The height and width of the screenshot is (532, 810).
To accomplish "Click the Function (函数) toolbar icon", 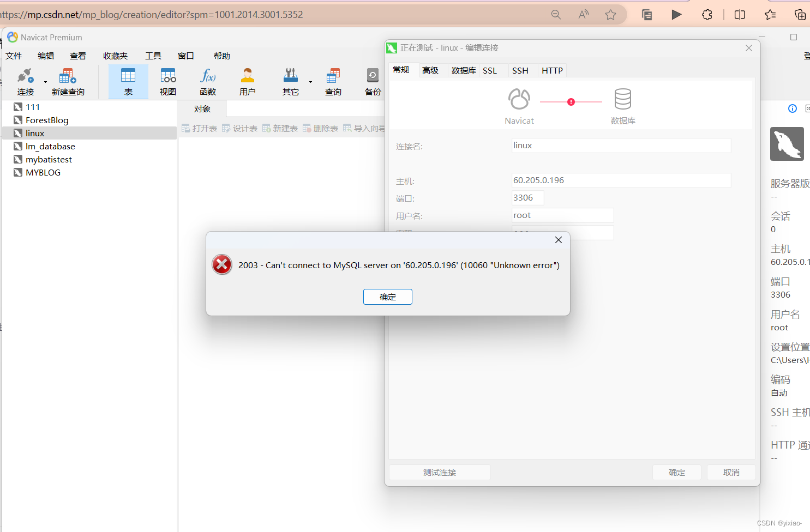I will pyautogui.click(x=208, y=81).
